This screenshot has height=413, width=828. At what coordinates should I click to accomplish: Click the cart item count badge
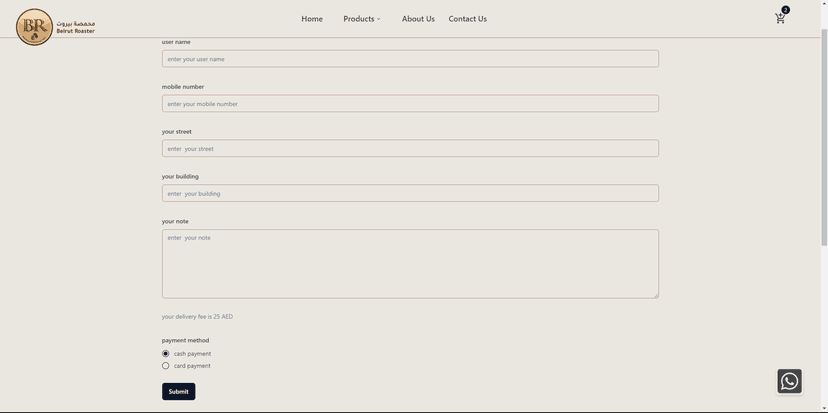coord(786,10)
